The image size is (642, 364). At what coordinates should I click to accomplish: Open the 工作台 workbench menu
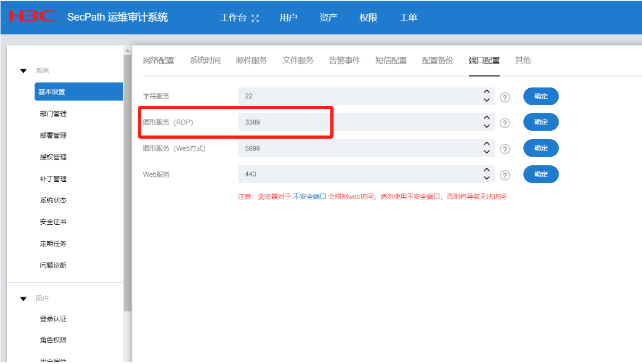(x=239, y=18)
